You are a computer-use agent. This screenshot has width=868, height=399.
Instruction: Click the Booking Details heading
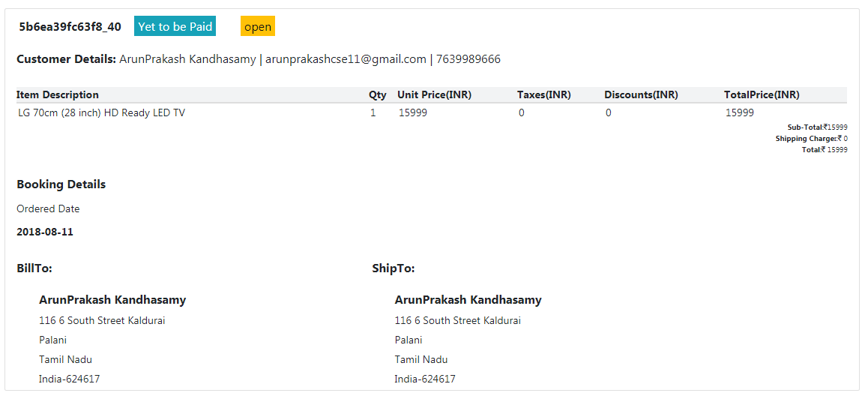pos(61,184)
